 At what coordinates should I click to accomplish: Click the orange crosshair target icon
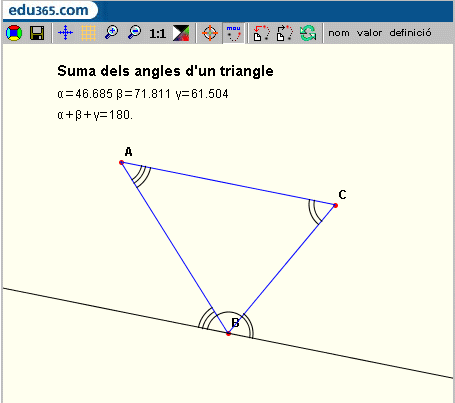click(210, 33)
